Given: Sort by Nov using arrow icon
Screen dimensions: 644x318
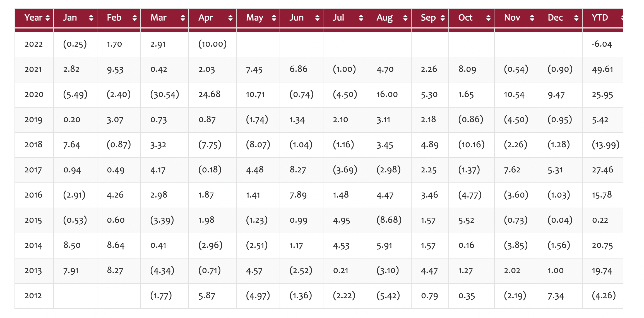Looking at the screenshot, I should click(x=532, y=18).
